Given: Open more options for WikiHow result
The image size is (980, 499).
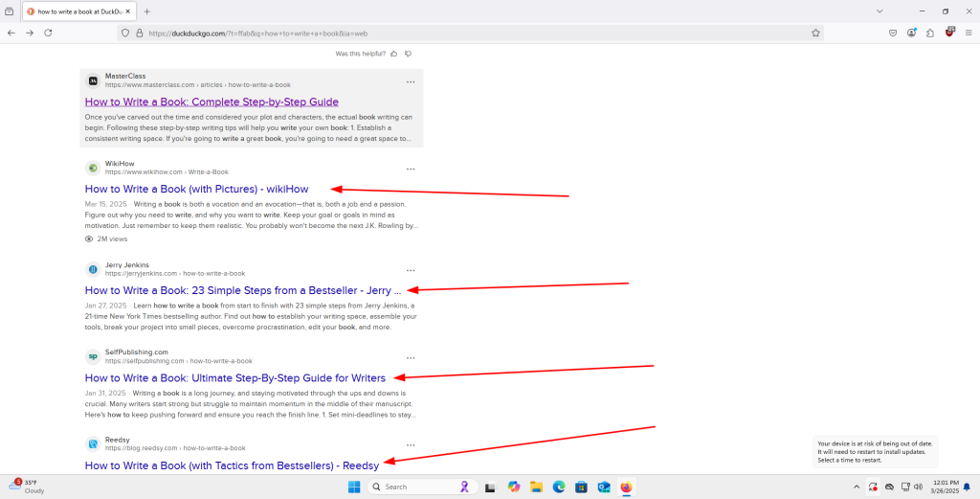Looking at the screenshot, I should [x=411, y=169].
